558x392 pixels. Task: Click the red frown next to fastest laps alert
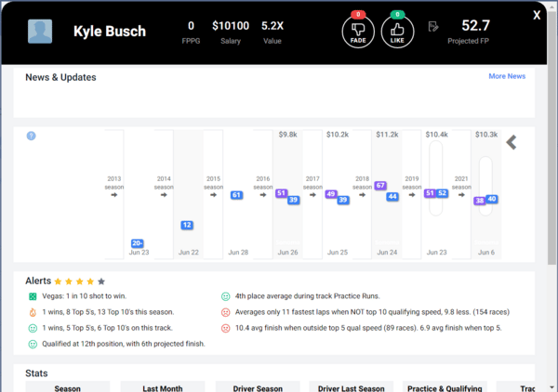click(x=225, y=312)
